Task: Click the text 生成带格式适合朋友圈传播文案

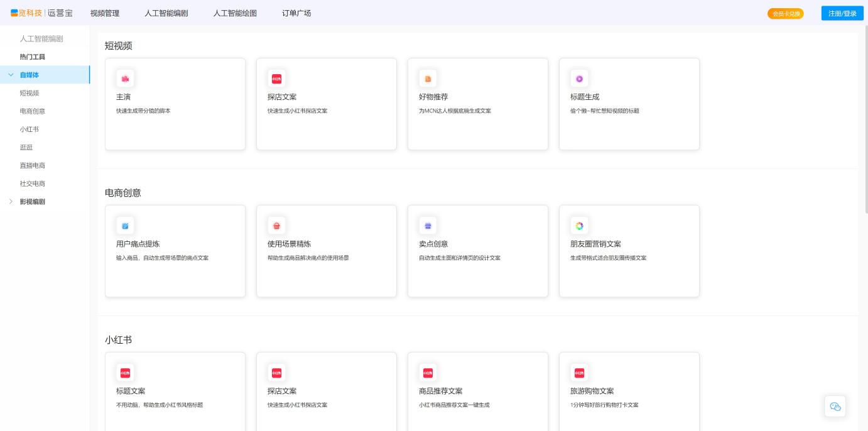Action: [x=608, y=258]
